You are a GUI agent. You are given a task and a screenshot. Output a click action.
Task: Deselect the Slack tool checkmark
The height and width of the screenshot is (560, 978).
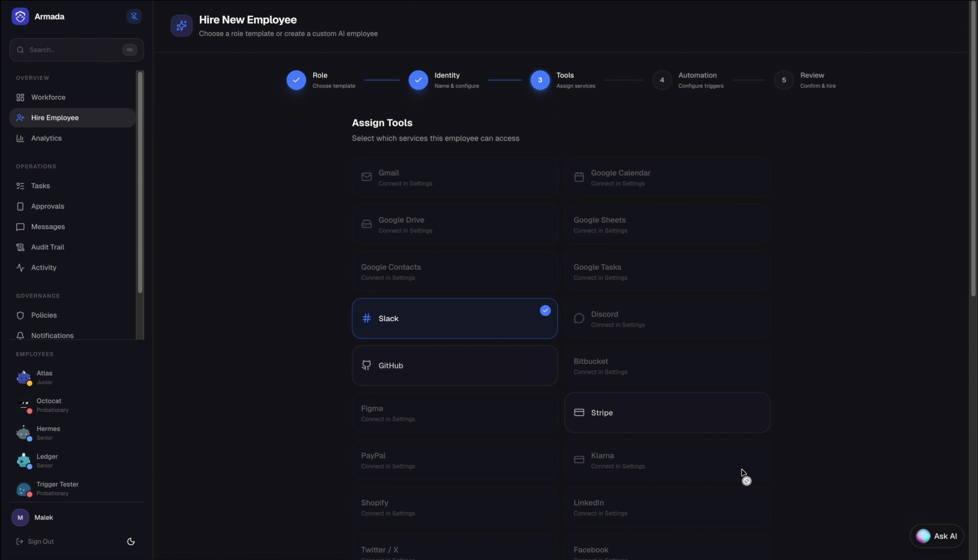(545, 310)
